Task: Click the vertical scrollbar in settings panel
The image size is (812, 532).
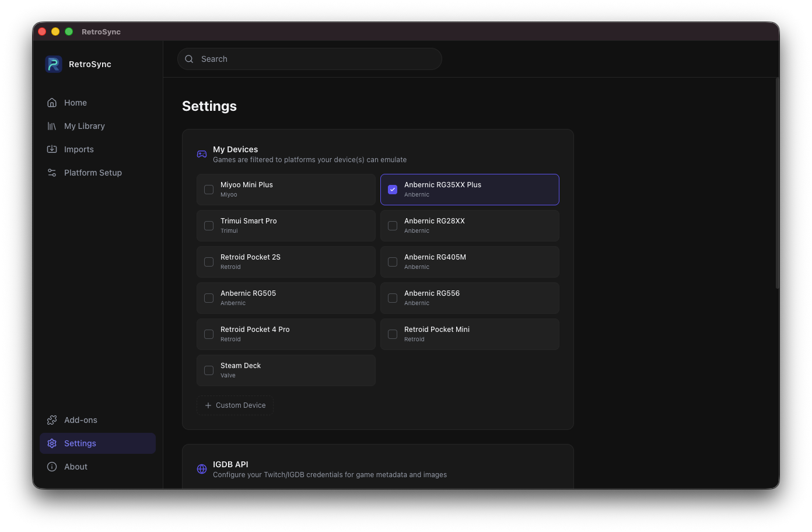Action: tap(777, 183)
